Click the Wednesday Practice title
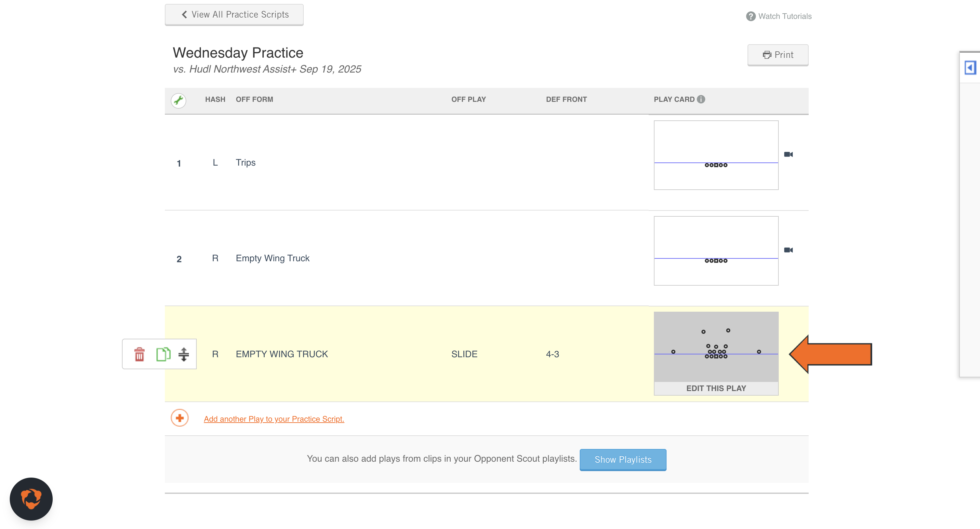The image size is (980, 529). (238, 52)
